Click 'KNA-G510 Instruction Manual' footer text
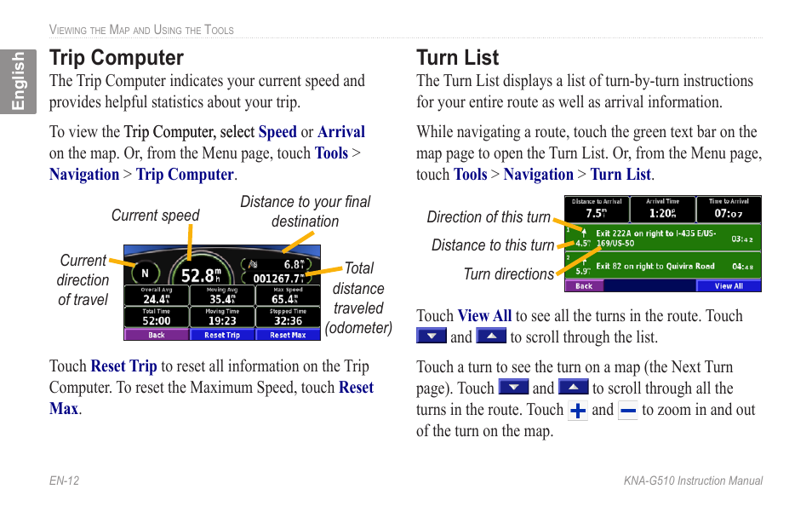812x518 pixels. pos(693,481)
